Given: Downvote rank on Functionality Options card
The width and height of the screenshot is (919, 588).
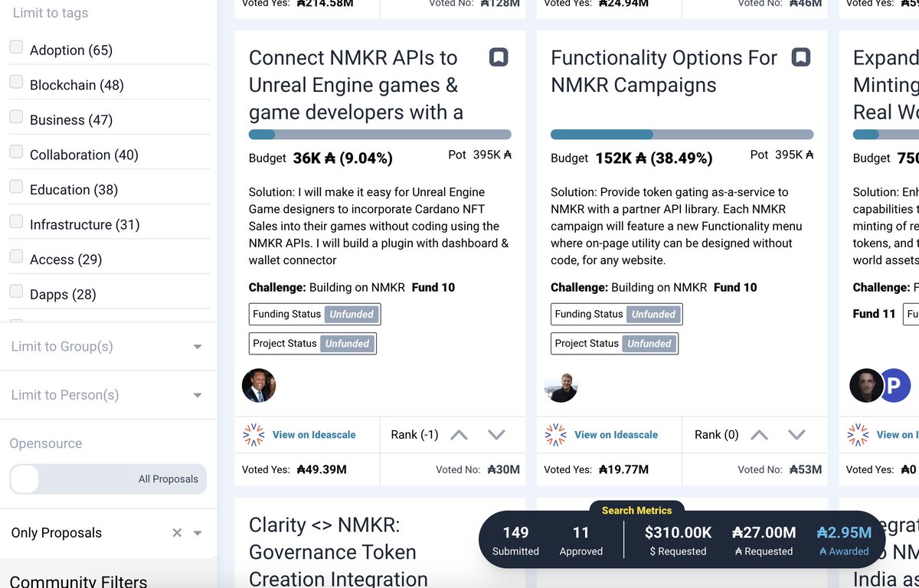Looking at the screenshot, I should point(796,435).
